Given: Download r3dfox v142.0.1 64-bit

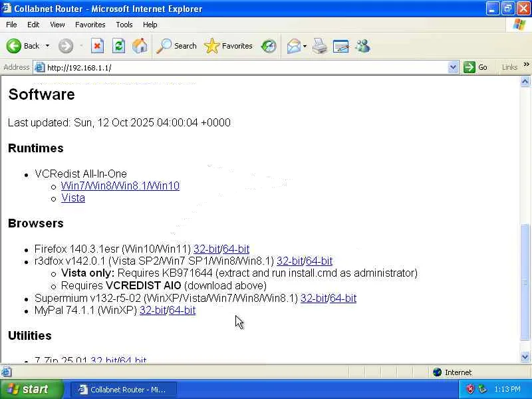Looking at the screenshot, I should pos(319,261).
